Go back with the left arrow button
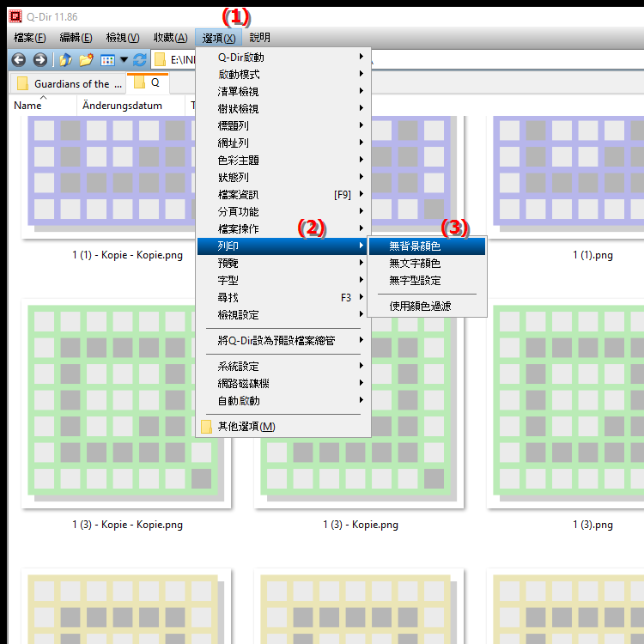The height and width of the screenshot is (644, 644). (19, 60)
